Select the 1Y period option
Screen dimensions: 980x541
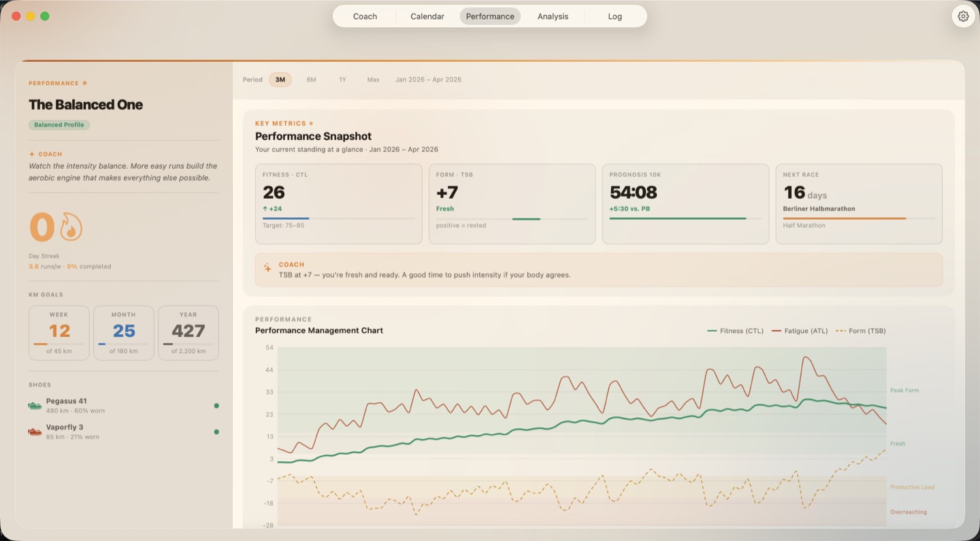[342, 80]
